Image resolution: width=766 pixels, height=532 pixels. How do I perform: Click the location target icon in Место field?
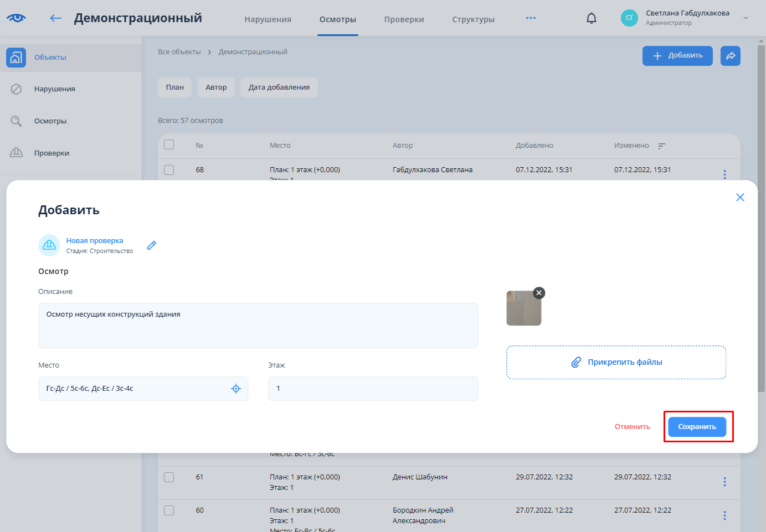236,389
